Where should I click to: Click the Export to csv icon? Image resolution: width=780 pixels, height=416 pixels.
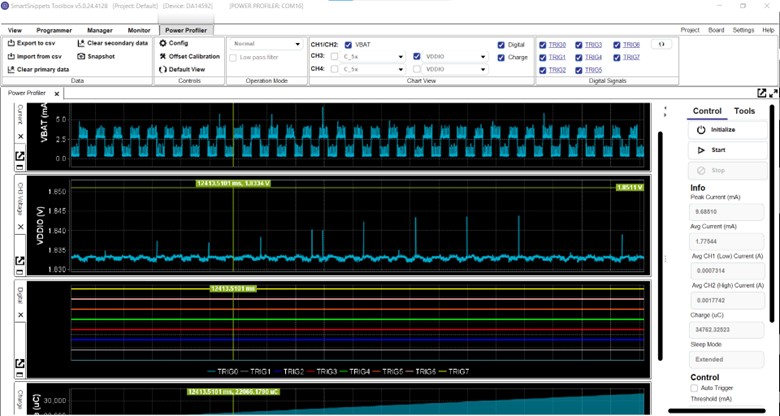click(11, 43)
